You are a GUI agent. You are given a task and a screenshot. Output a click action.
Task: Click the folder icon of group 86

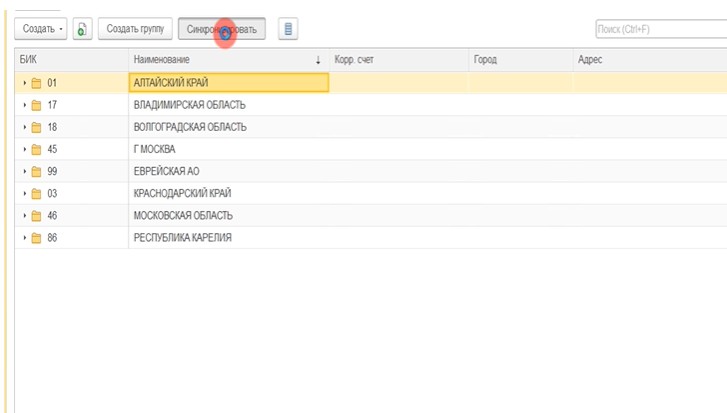point(36,237)
